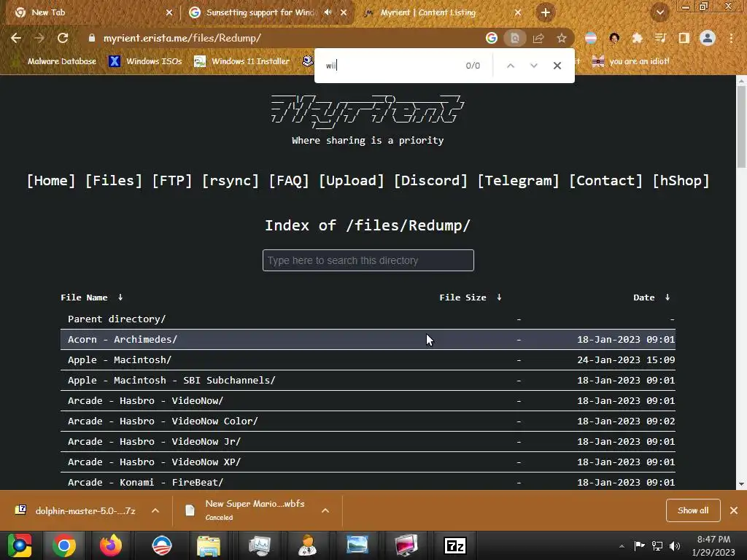The height and width of the screenshot is (560, 747).
Task: Close the downloads bar
Action: coord(734,510)
